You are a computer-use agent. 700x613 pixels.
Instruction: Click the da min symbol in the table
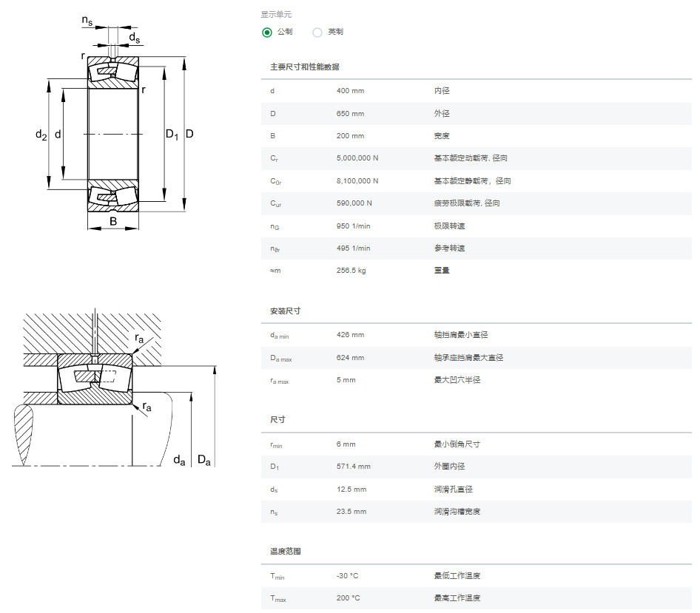click(279, 336)
